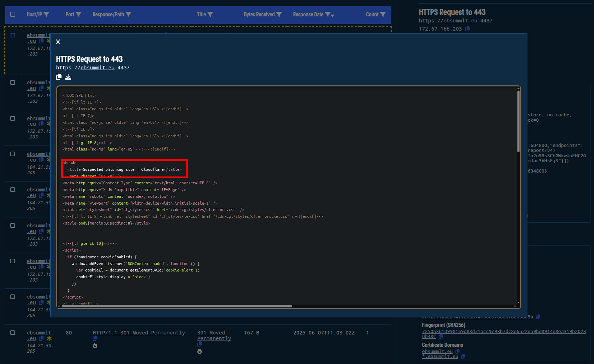
Task: Open the Port column filter
Action: [79, 14]
